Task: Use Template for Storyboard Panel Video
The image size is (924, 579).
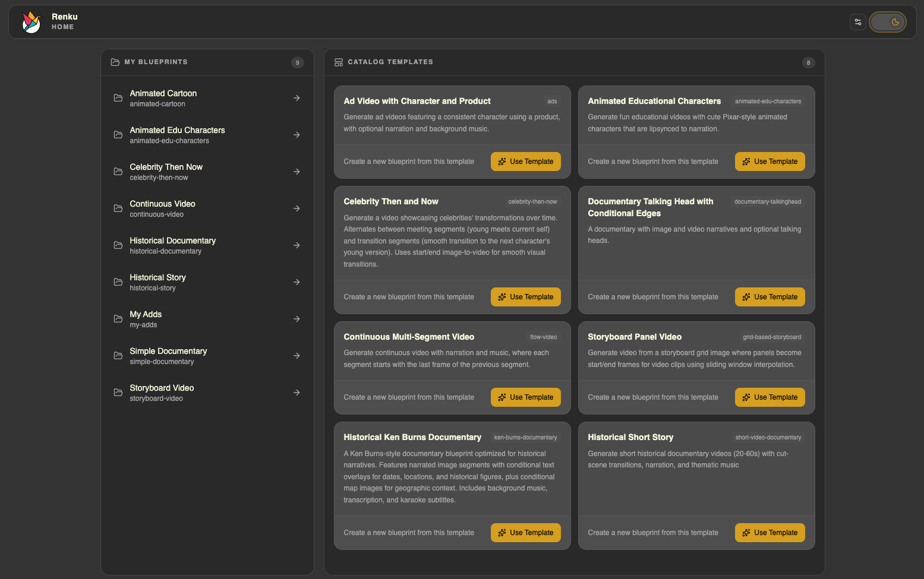Action: [x=770, y=397]
